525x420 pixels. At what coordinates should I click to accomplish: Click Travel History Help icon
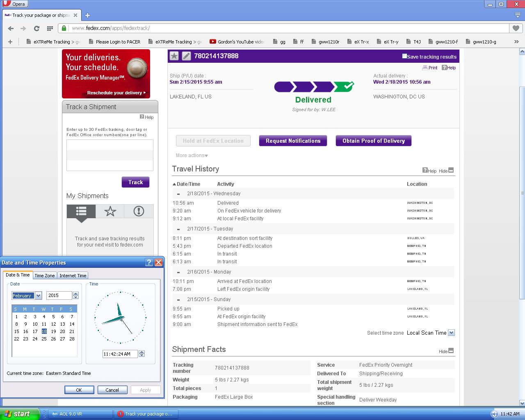point(429,171)
